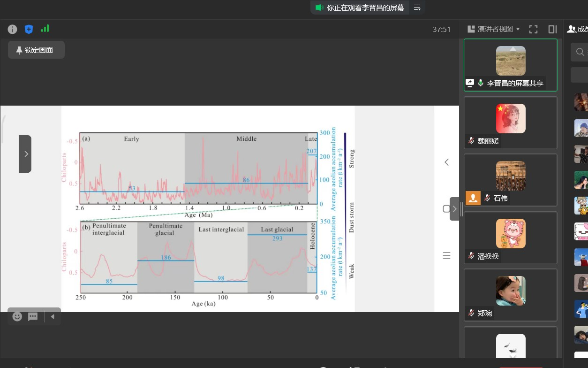Collapse the video panel with the right chevron
The width and height of the screenshot is (588, 368).
pyautogui.click(x=454, y=209)
